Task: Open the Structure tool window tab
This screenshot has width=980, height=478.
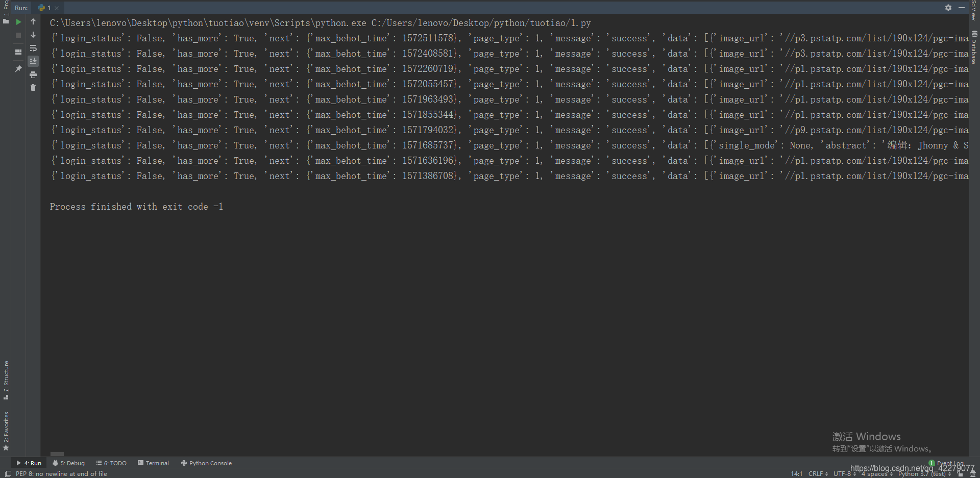Action: tap(6, 380)
